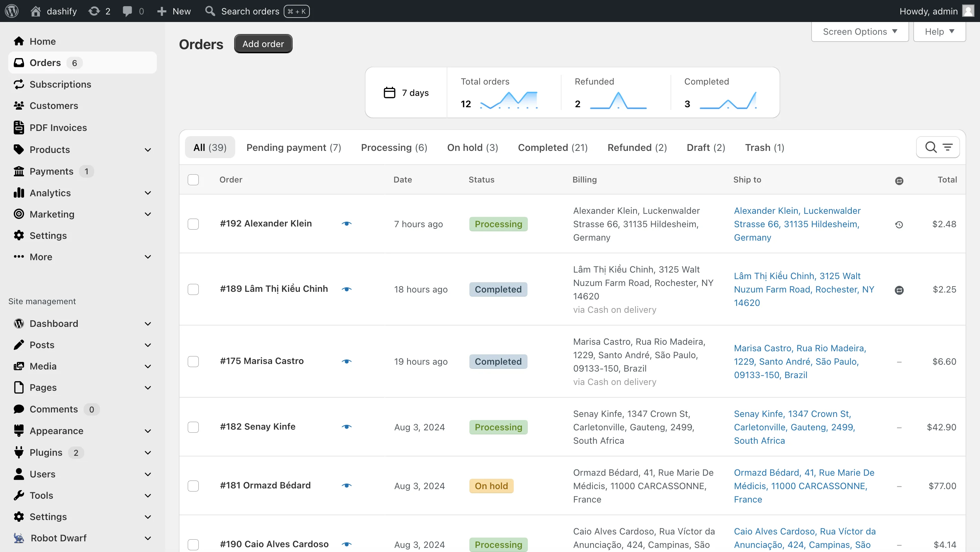The width and height of the screenshot is (980, 552).
Task: Select the checkbox for order #182
Action: coord(193,427)
